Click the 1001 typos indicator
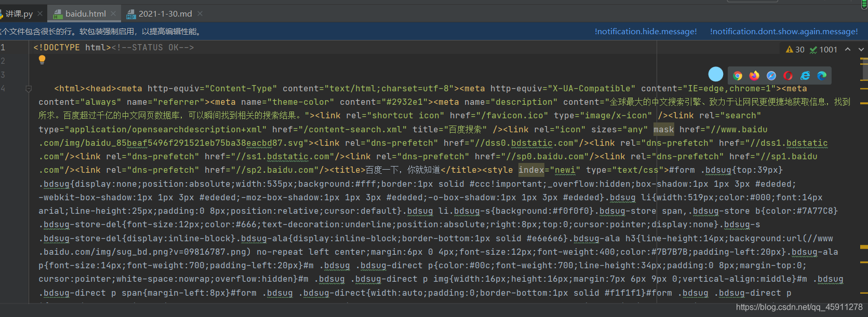The width and height of the screenshot is (868, 317). point(823,49)
